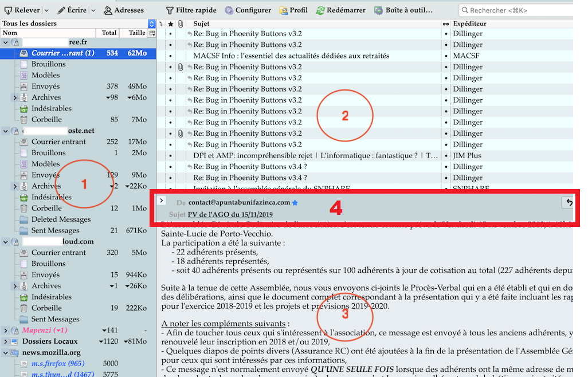588x377 pixels.
Task: Toggle read status of the MACSF message
Action: pyautogui.click(x=446, y=56)
